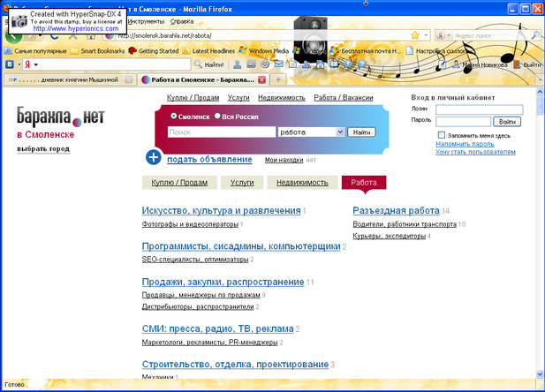Open 'СМИ: пресса, радио, ТВ, реклама' category
Image resolution: width=545 pixels, height=392 pixels.
[218, 328]
